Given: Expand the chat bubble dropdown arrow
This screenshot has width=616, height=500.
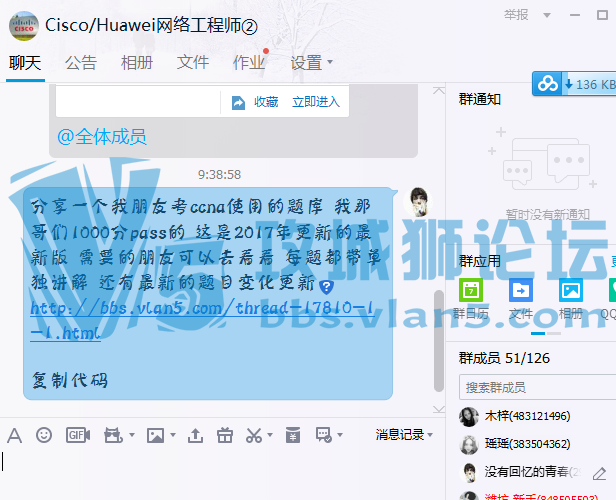Looking at the screenshot, I should tap(340, 435).
